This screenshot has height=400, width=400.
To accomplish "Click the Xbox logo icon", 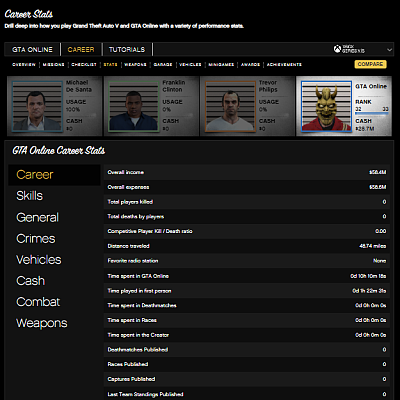I will [x=337, y=49].
